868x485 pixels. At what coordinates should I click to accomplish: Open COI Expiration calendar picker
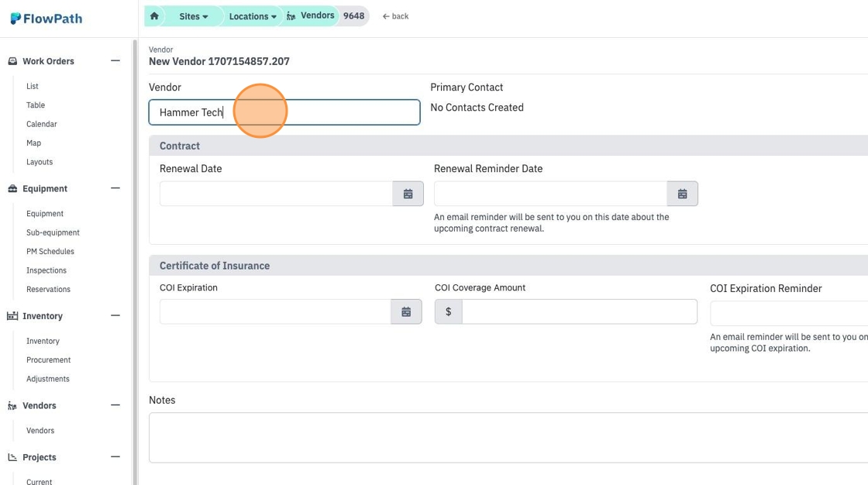pos(406,311)
